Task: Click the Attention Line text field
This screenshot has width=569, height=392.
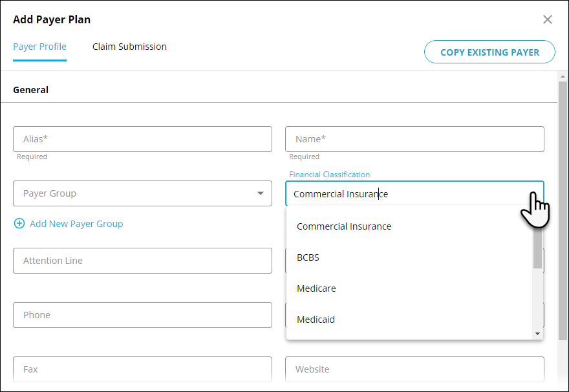Action: 143,261
